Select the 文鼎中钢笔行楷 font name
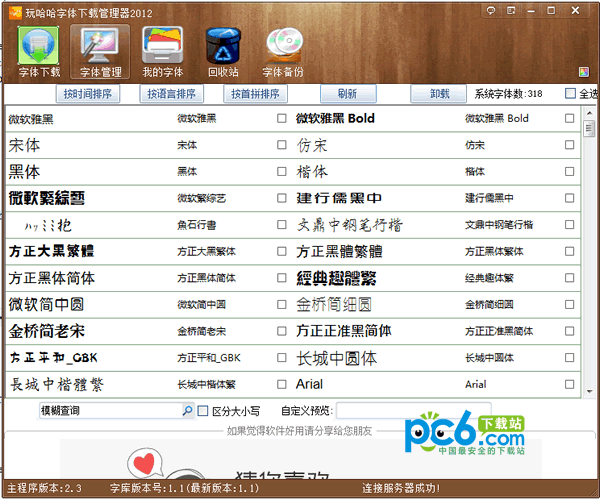Image resolution: width=600 pixels, height=500 pixels. pyautogui.click(x=499, y=225)
